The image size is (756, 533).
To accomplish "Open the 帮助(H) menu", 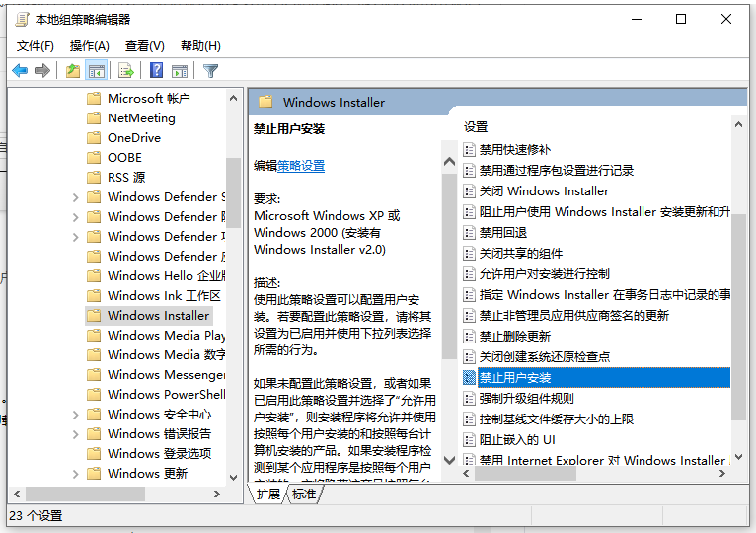I will (200, 46).
